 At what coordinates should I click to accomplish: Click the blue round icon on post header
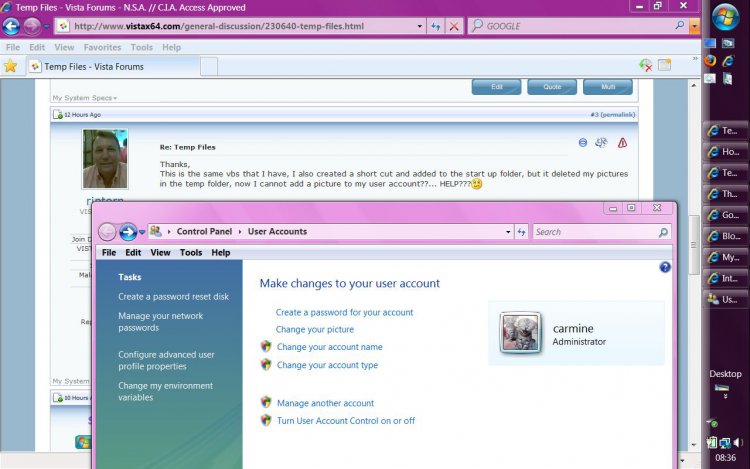(583, 142)
